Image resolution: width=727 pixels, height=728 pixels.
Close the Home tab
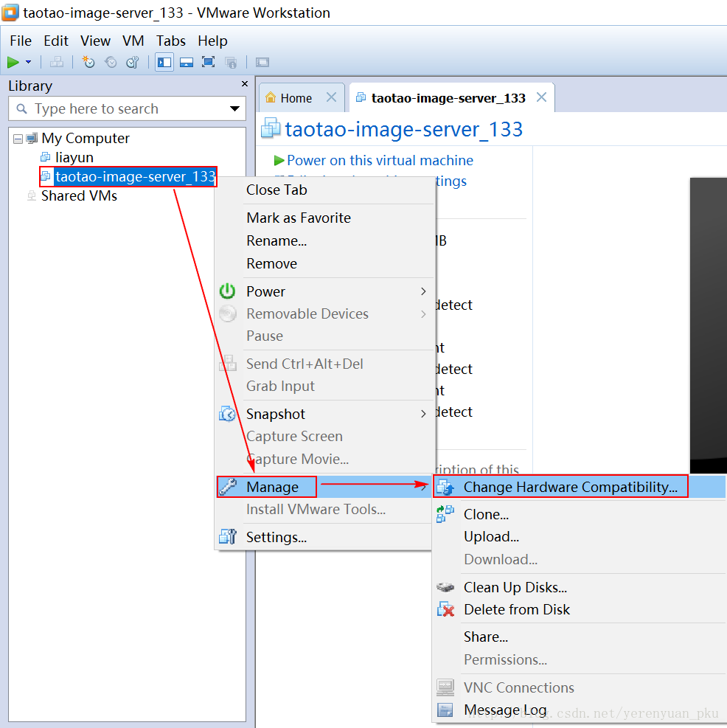coord(331,97)
